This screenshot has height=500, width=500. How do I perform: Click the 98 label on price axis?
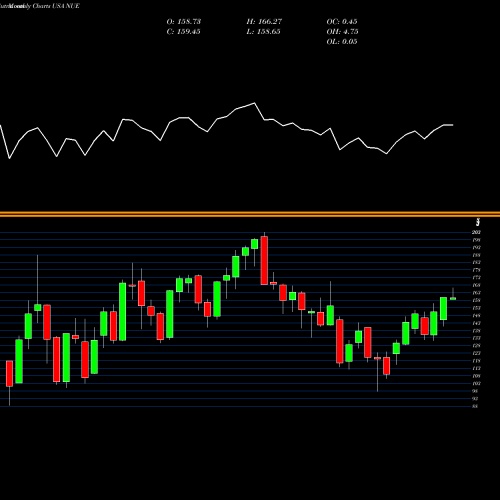475,391
